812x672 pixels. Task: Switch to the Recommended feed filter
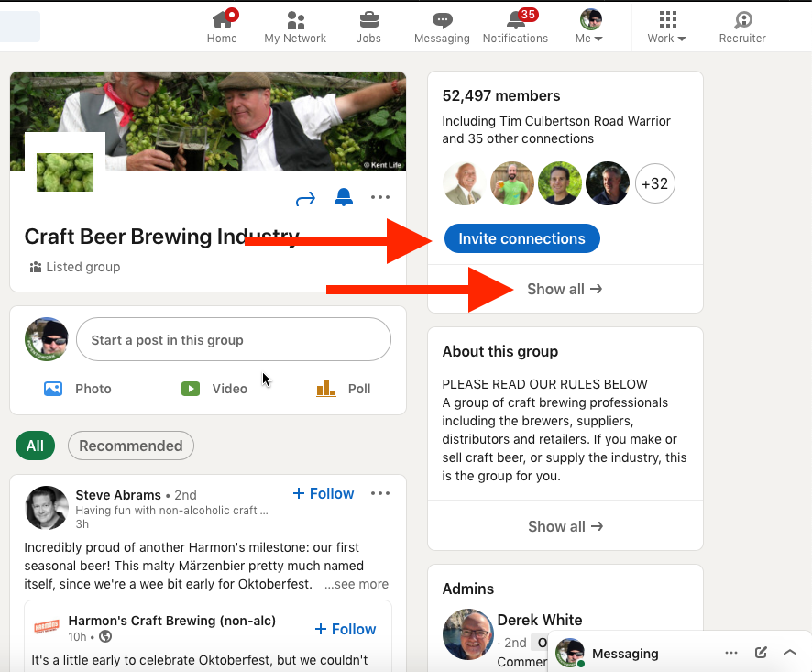coord(131,446)
